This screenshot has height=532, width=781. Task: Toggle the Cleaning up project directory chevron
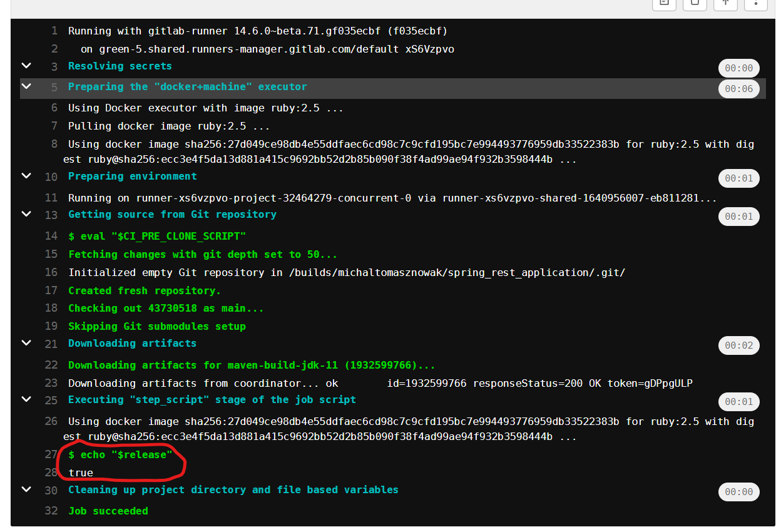tap(26, 489)
